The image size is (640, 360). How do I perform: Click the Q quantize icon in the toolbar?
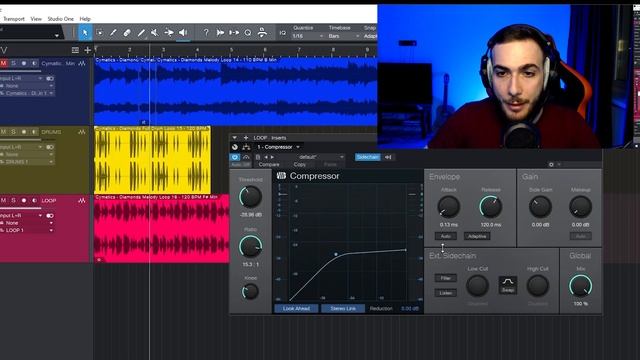tap(248, 33)
